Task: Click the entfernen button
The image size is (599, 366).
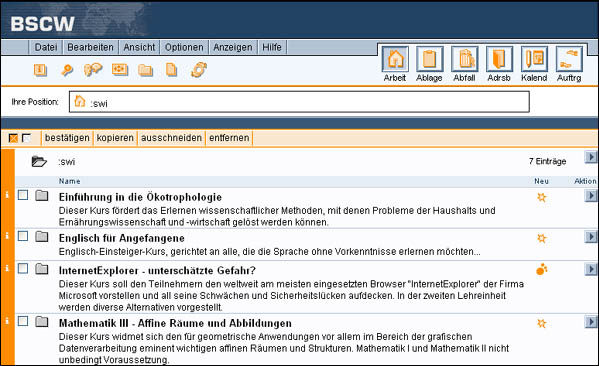Action: [229, 138]
